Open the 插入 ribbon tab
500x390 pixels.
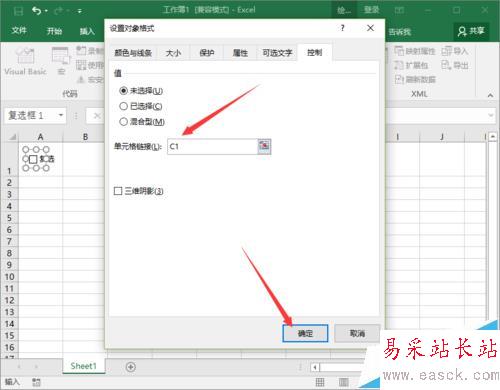(87, 31)
